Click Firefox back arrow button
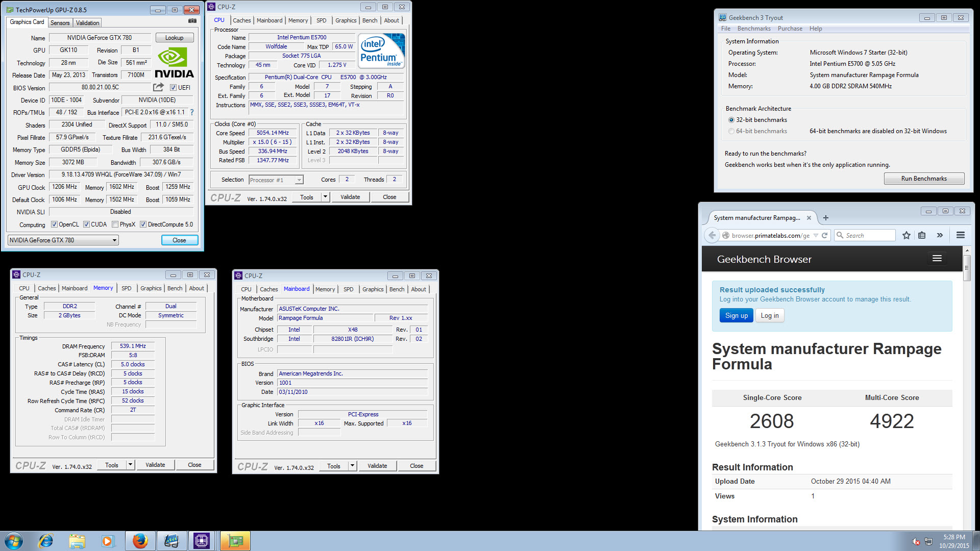This screenshot has width=980, height=551. point(712,235)
